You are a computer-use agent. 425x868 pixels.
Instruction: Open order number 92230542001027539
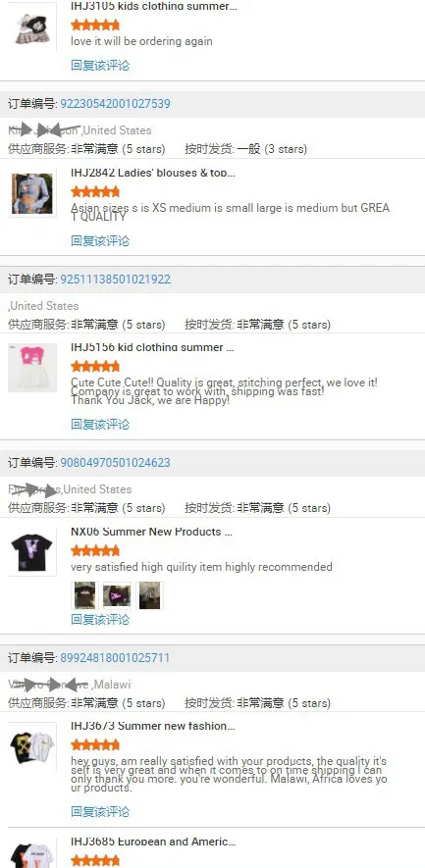(x=115, y=104)
